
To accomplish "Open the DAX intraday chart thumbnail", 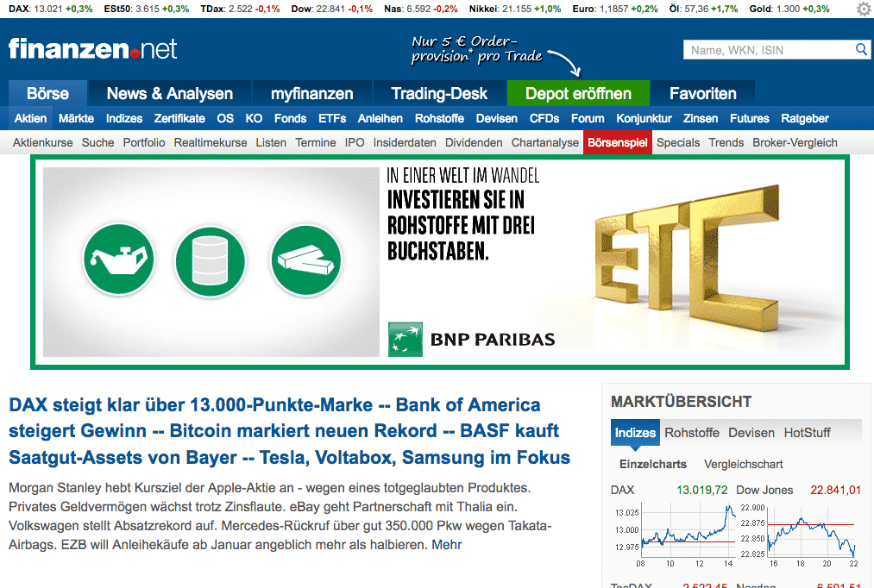I will click(675, 535).
